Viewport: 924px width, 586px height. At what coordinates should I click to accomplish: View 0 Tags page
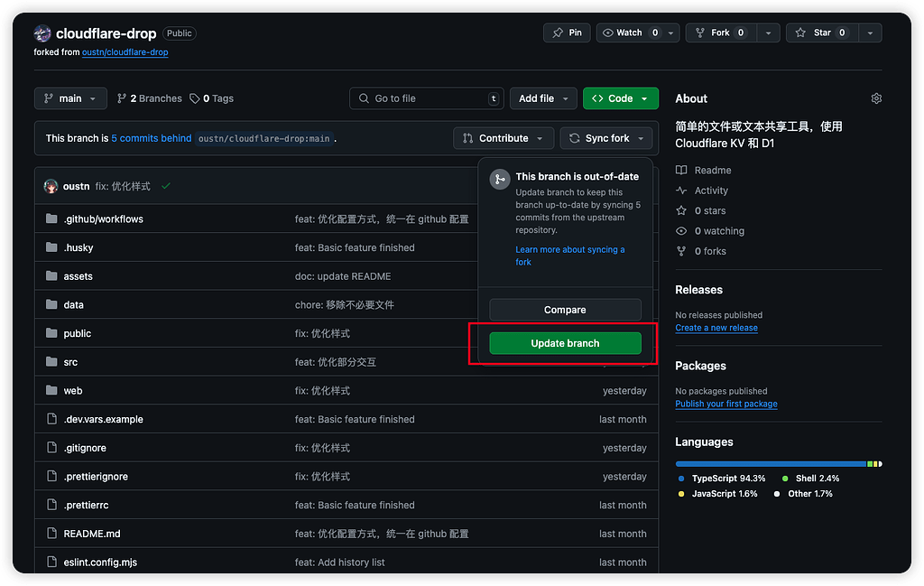tap(211, 98)
